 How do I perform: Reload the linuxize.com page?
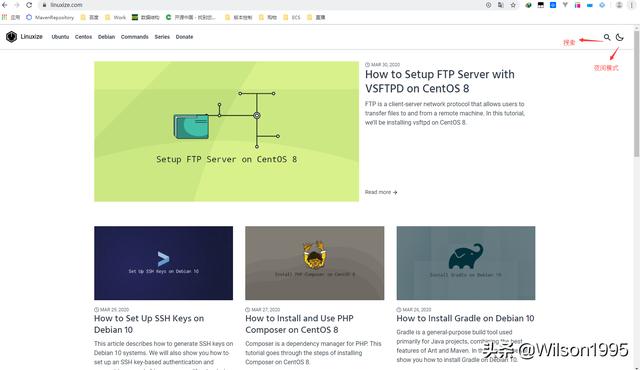tap(29, 5)
